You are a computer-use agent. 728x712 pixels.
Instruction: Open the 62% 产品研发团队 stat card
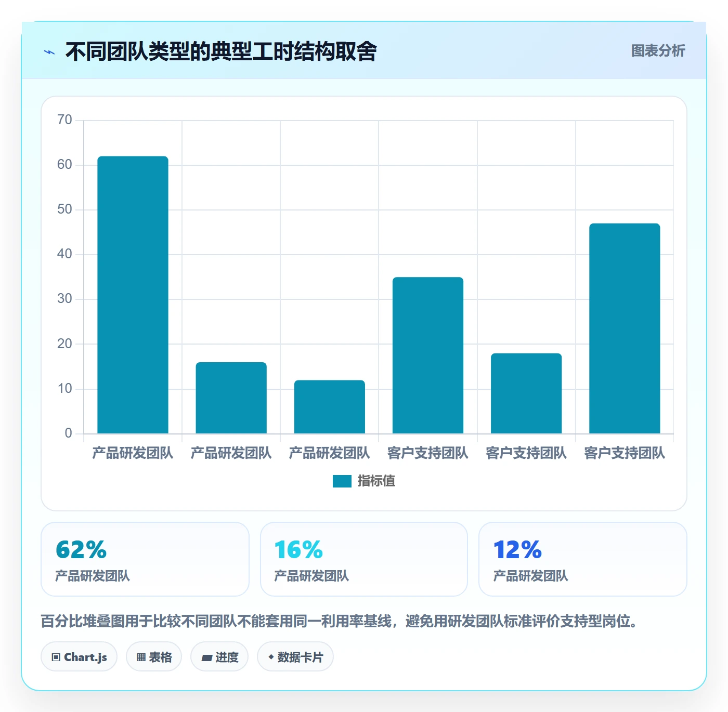click(145, 559)
